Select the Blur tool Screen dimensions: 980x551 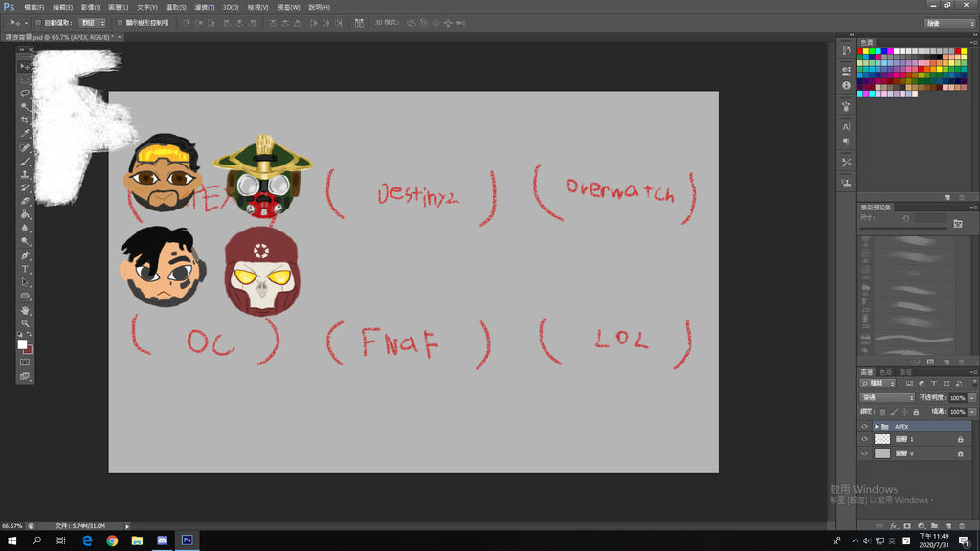point(24,229)
